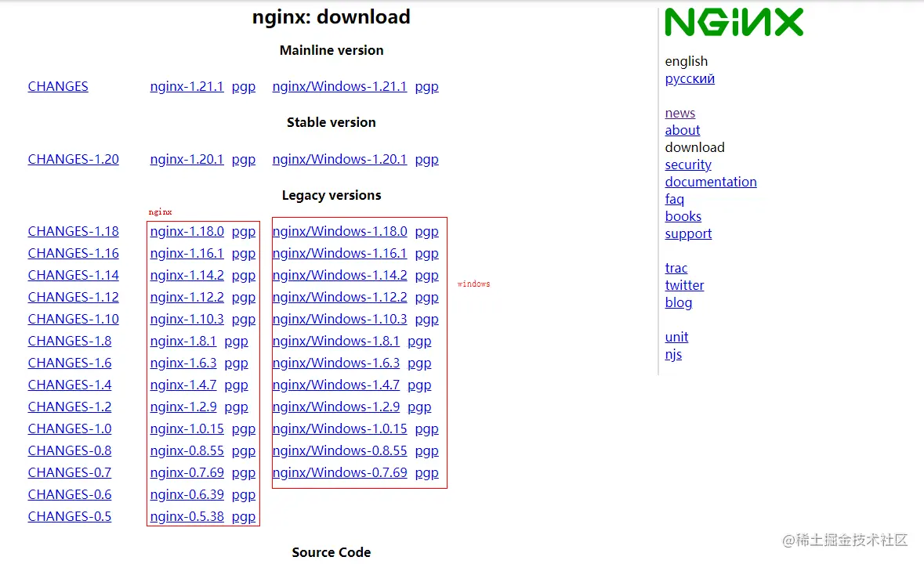Screen dimensions: 924x564
Task: Download nginx-1.4.7
Action: click(183, 385)
